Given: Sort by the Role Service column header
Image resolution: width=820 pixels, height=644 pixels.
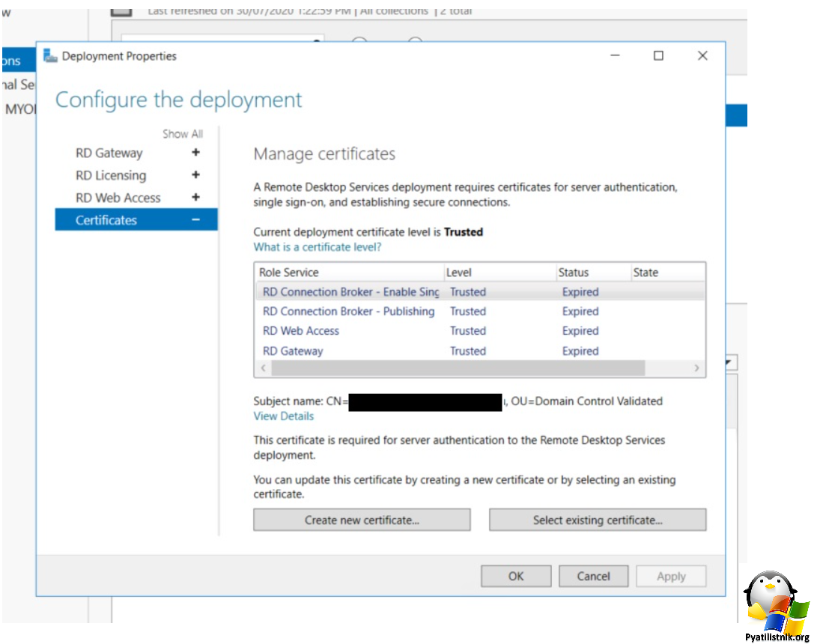Looking at the screenshot, I should pos(349,272).
